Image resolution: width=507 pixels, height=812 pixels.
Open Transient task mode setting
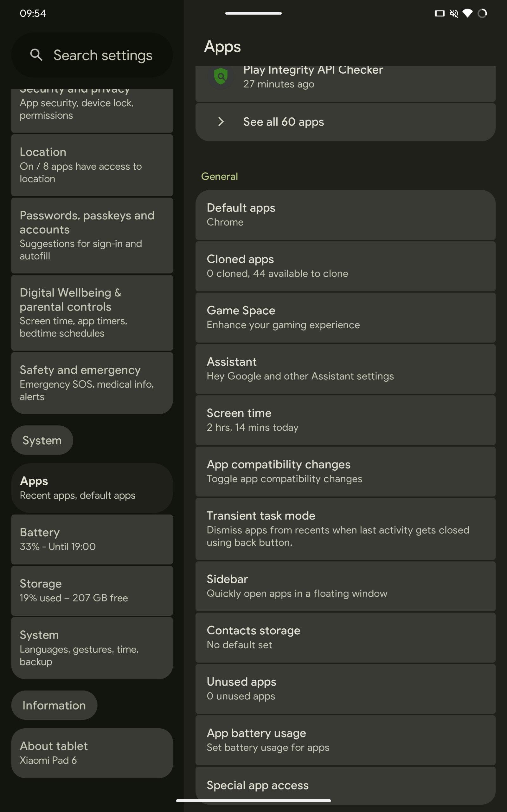point(345,529)
